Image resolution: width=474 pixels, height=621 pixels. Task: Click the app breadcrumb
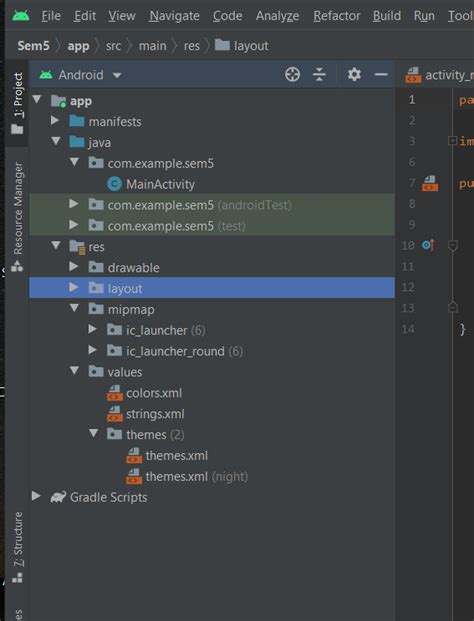(78, 46)
